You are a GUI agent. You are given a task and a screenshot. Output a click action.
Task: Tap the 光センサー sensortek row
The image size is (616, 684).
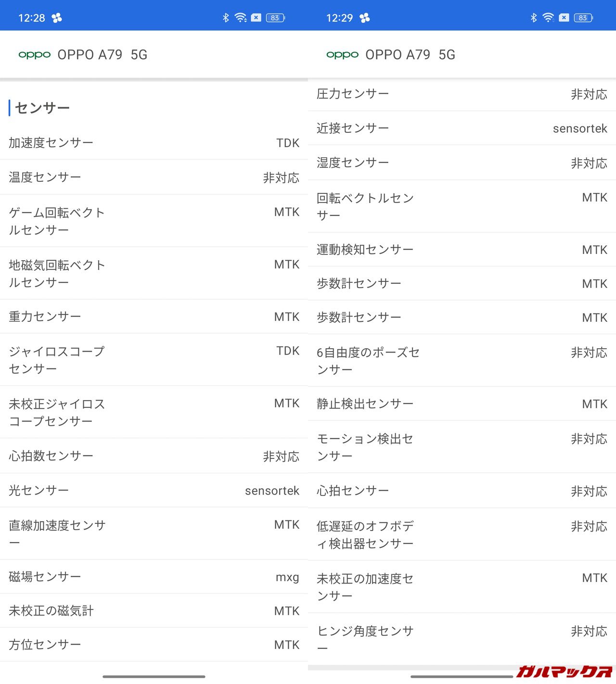[x=154, y=491]
